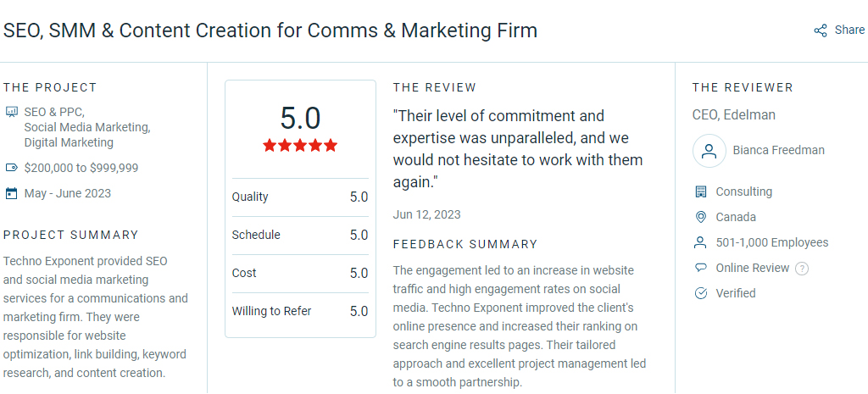Click the building icon next to Consulting
The image size is (868, 394).
(701, 191)
